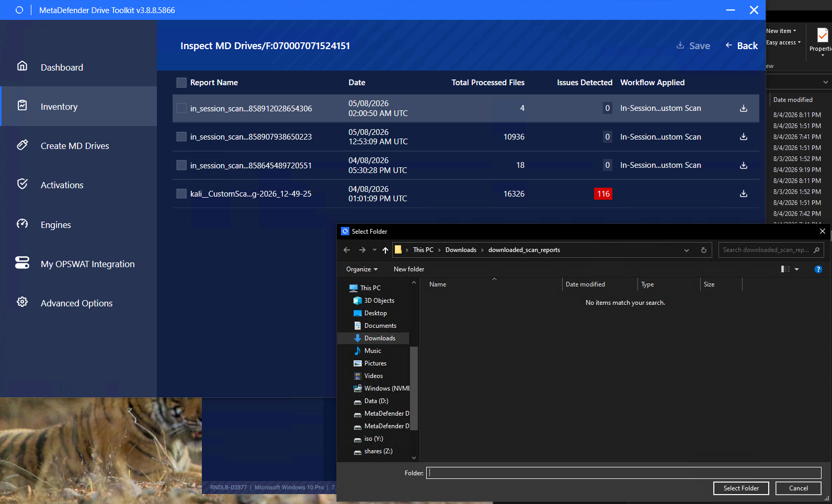The width and height of the screenshot is (832, 504).
Task: Click the Save button
Action: (x=693, y=45)
